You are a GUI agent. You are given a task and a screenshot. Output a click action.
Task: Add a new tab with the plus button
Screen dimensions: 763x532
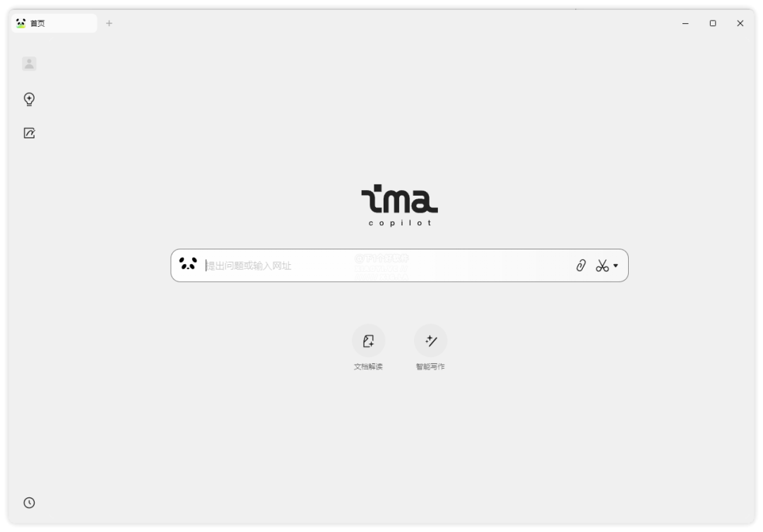pos(109,23)
